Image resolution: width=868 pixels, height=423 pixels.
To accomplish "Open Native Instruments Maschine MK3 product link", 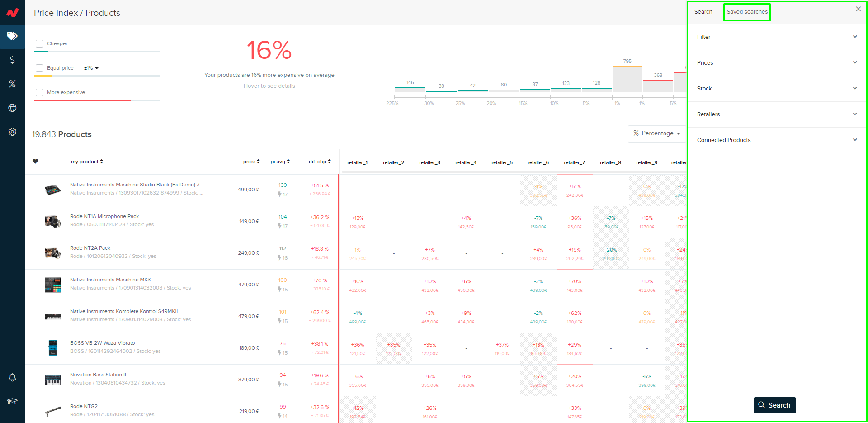I will (110, 280).
